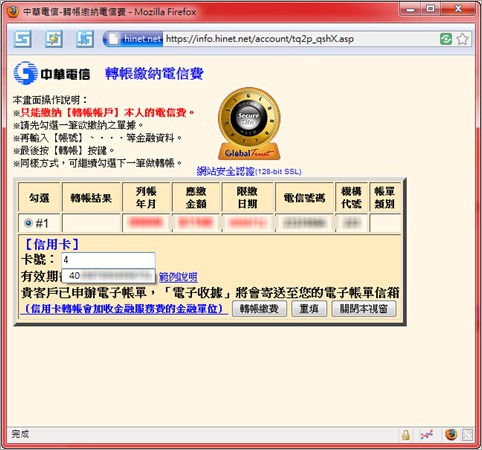
Task: Minimize the Firefox window
Action: click(x=411, y=9)
